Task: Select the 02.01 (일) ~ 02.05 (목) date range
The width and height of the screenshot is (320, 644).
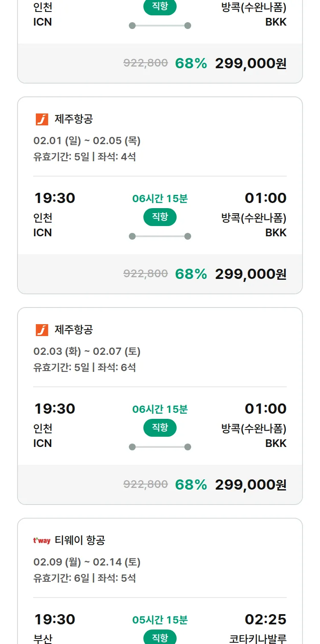Action: point(87,141)
